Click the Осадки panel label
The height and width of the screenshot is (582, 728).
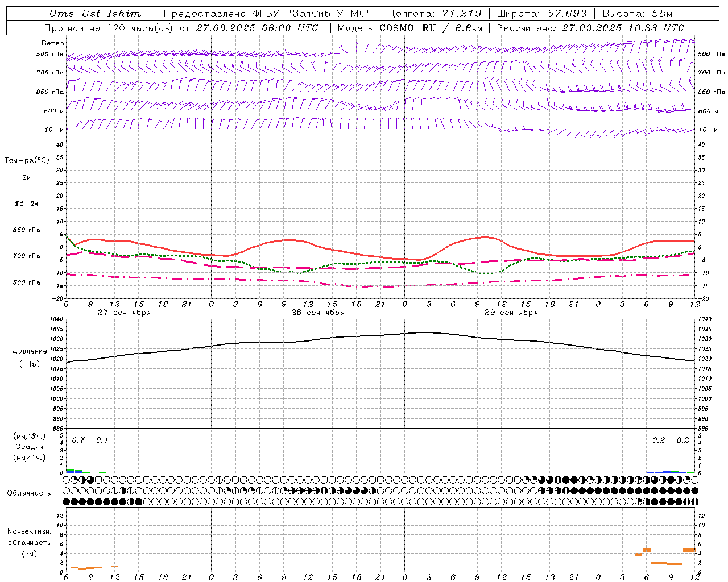coord(30,447)
